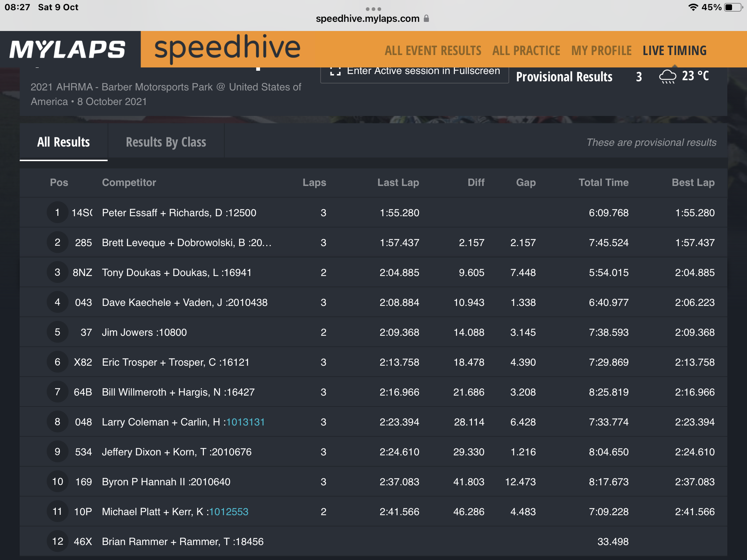
Task: Open MY PROFILE menu item
Action: pyautogui.click(x=601, y=51)
